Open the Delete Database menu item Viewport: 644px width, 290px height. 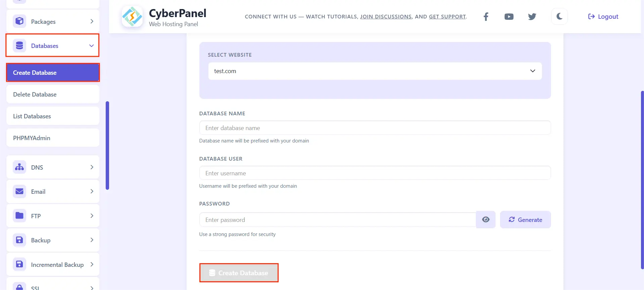(x=53, y=94)
